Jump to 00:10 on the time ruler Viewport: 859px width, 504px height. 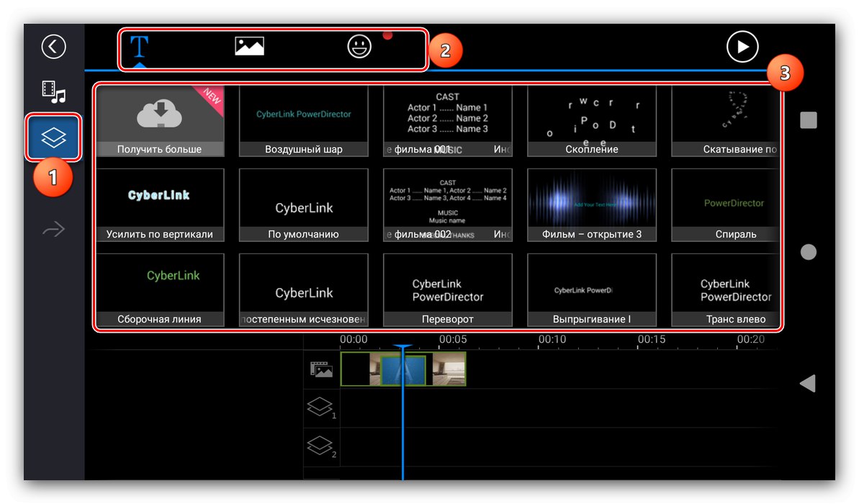click(552, 339)
